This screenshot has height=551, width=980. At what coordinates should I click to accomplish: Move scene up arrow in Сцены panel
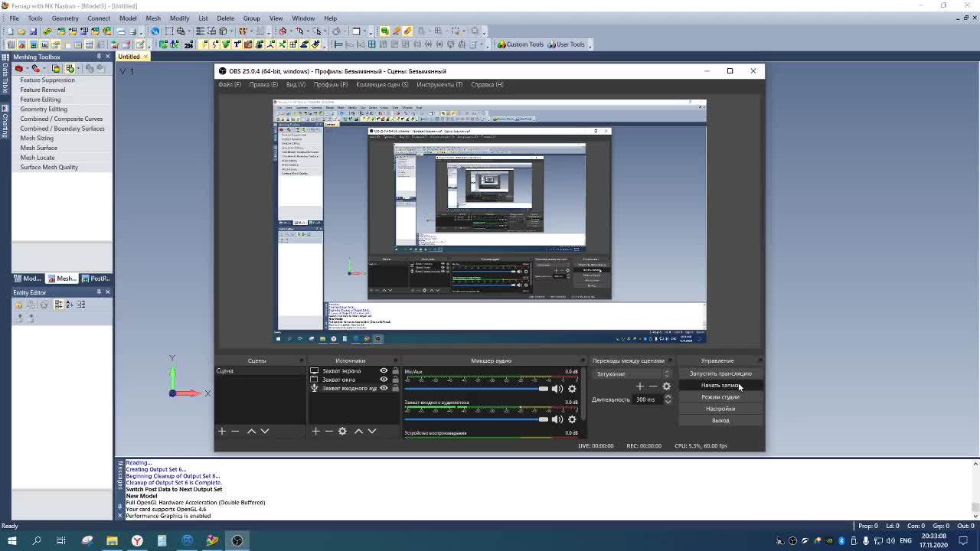click(x=251, y=431)
